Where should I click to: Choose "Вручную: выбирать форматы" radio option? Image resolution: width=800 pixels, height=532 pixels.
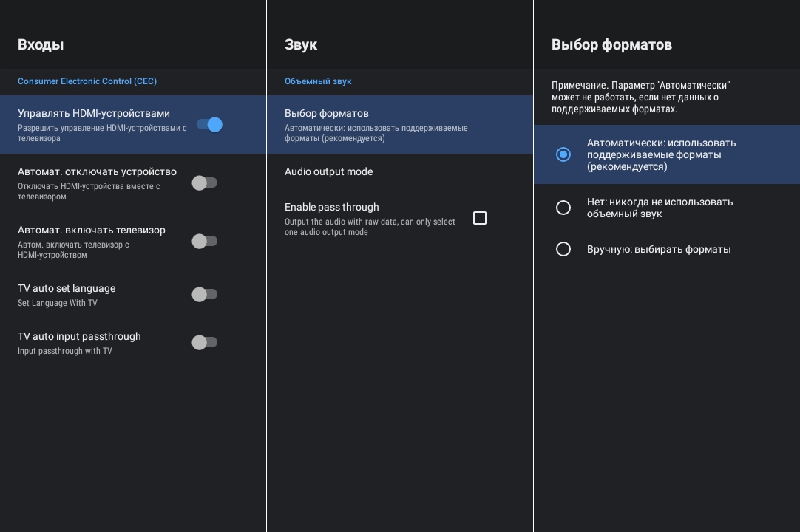click(563, 249)
